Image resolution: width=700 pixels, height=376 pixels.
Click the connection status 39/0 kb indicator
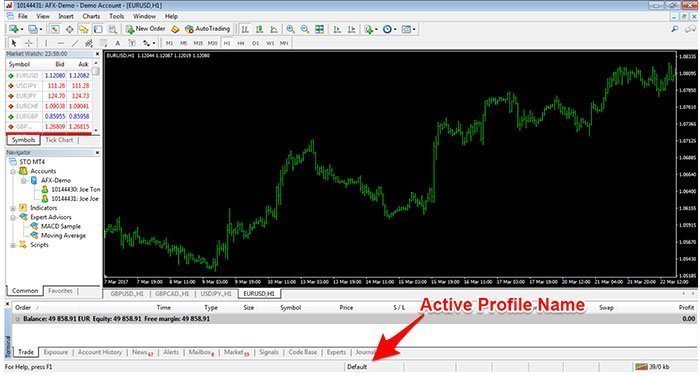652,367
